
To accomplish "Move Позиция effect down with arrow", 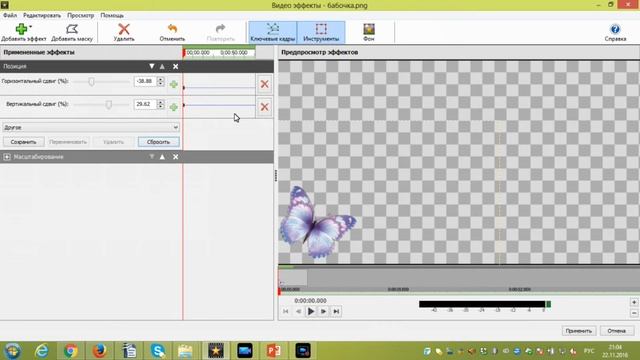I will point(151,66).
